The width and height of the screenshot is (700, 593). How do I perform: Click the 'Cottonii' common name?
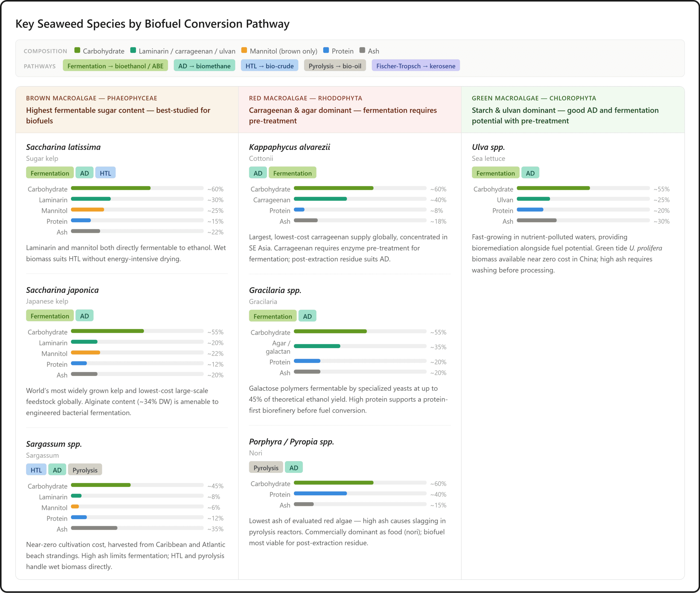click(261, 158)
